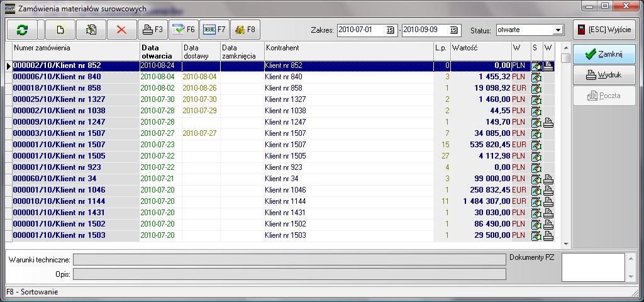Screen dimensions: 644x302
Task: Select order 000009/10/Klient nr 1247
Action: (76, 122)
